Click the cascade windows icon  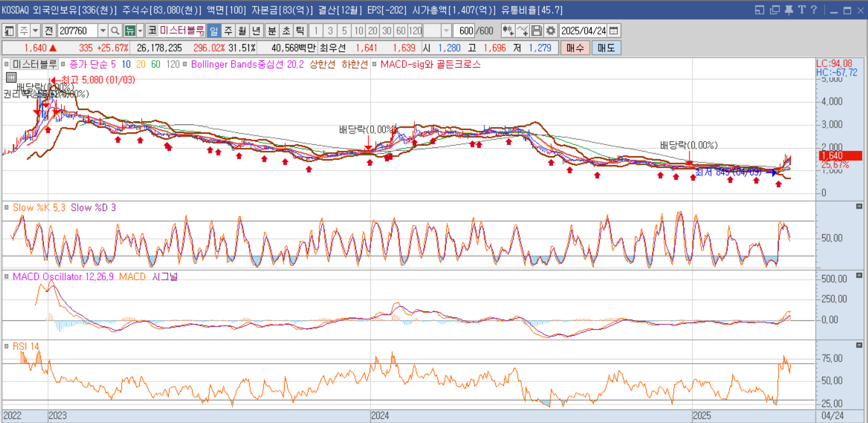pos(774,10)
